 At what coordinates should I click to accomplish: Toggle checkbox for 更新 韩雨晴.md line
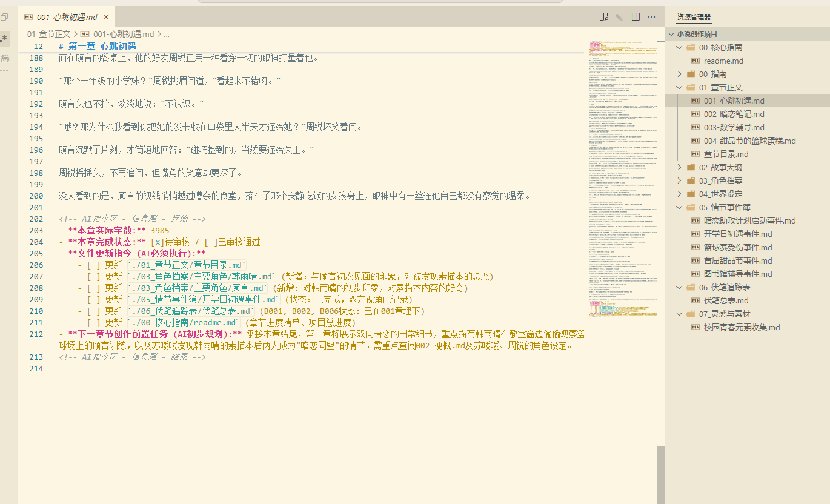point(94,276)
